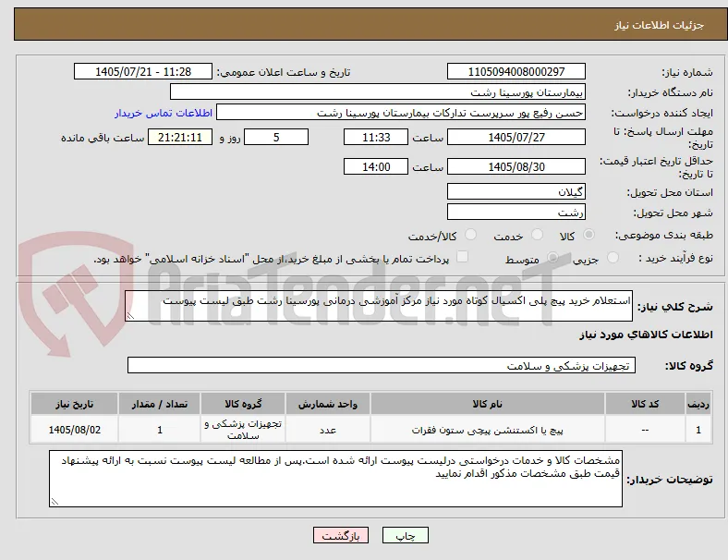Click item name پیچ یا اکستنشن پیچی ستون فقرات
This screenshot has width=728, height=560.
click(x=487, y=430)
